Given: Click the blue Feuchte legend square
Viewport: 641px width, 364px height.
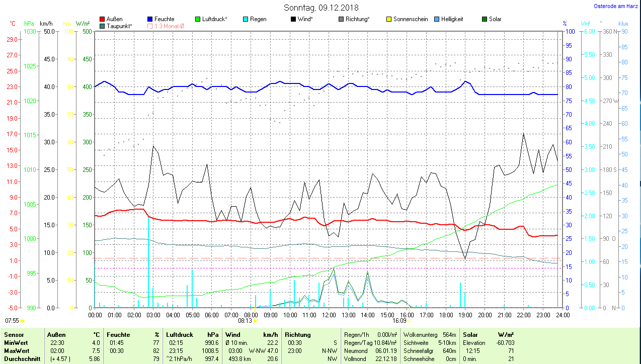Looking at the screenshot, I should click(150, 19).
